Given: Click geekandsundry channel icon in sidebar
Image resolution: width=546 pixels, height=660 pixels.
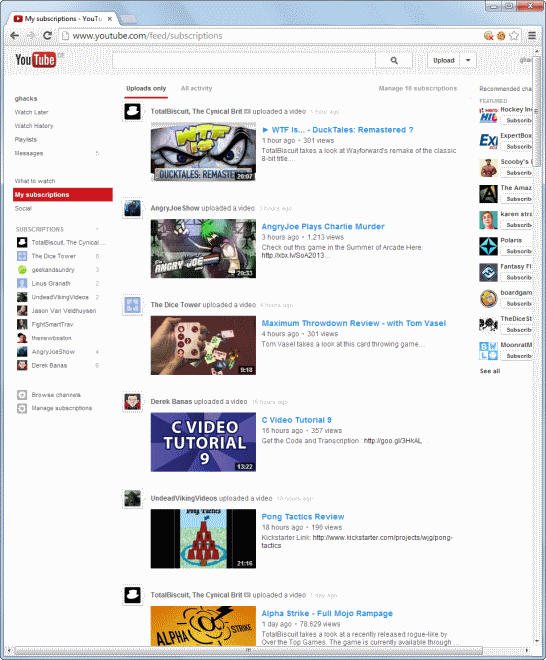Looking at the screenshot, I should (x=22, y=270).
